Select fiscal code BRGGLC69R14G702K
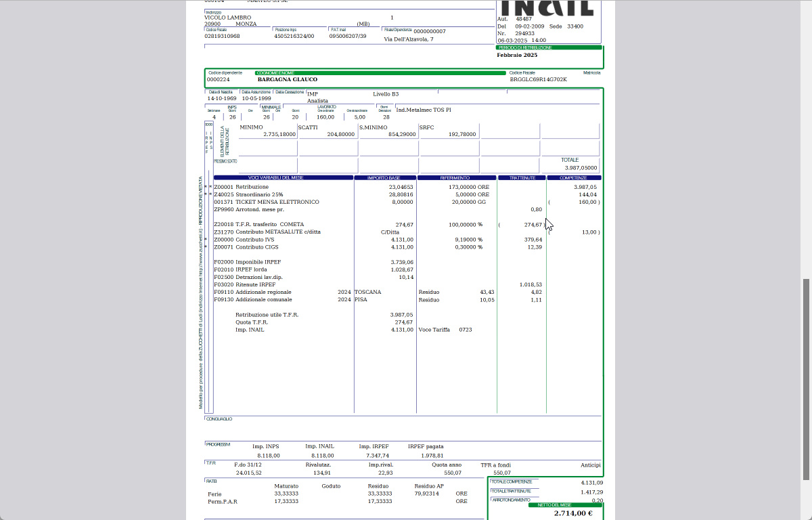The width and height of the screenshot is (812, 520). pyautogui.click(x=538, y=79)
